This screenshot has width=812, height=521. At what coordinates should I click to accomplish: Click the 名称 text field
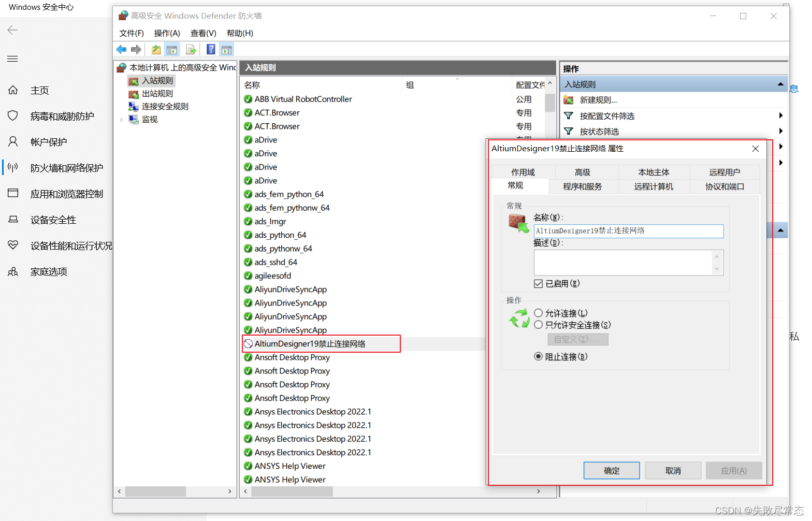(x=629, y=231)
